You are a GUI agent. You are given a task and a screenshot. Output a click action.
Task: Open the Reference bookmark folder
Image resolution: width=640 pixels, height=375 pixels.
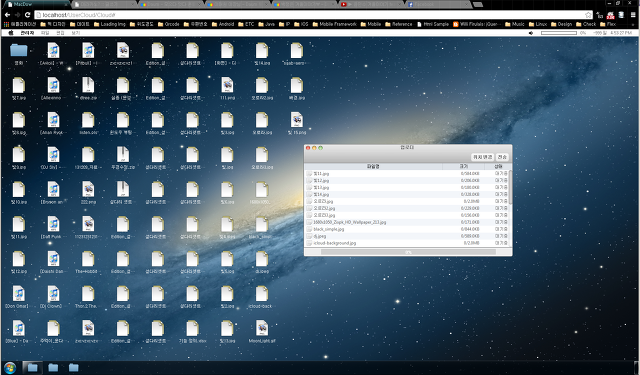(x=399, y=24)
